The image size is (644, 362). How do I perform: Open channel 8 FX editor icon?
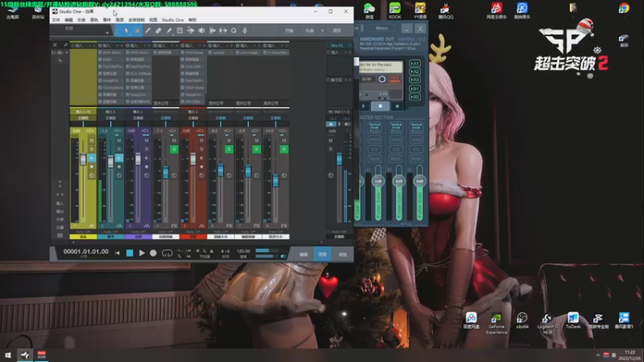284,226
